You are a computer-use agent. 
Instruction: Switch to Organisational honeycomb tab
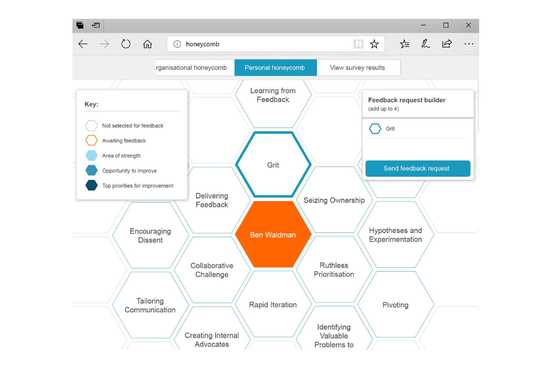[x=195, y=68]
